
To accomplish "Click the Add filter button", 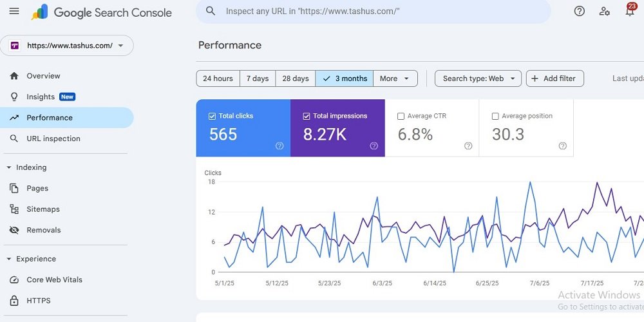I will (554, 79).
